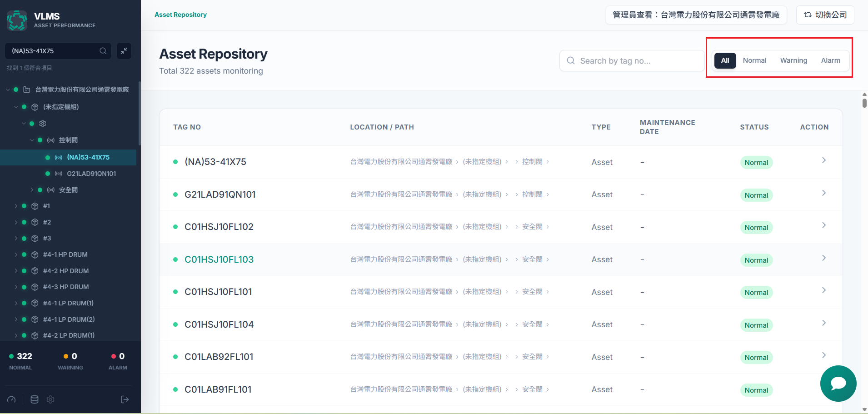Select #4-2 LP DRUM(1) tree item
The width and height of the screenshot is (868, 414).
(x=69, y=335)
